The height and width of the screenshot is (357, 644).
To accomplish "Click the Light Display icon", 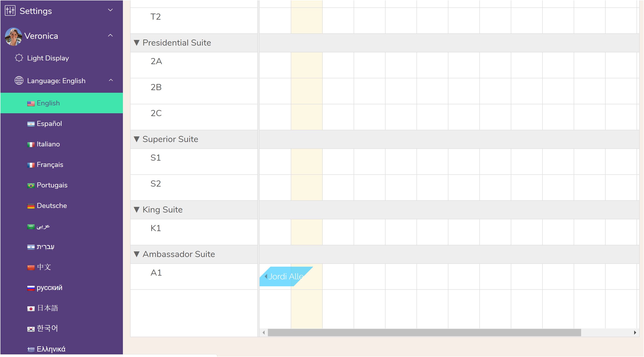I will tap(19, 58).
